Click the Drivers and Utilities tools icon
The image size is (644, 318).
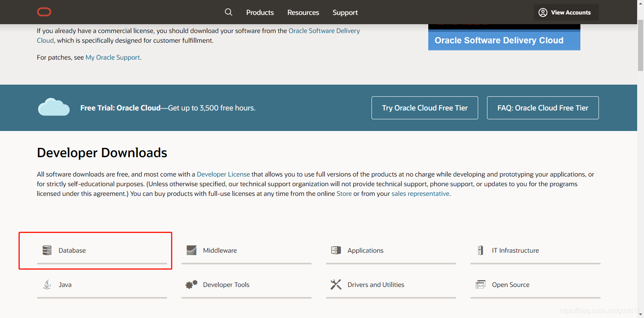coord(336,285)
